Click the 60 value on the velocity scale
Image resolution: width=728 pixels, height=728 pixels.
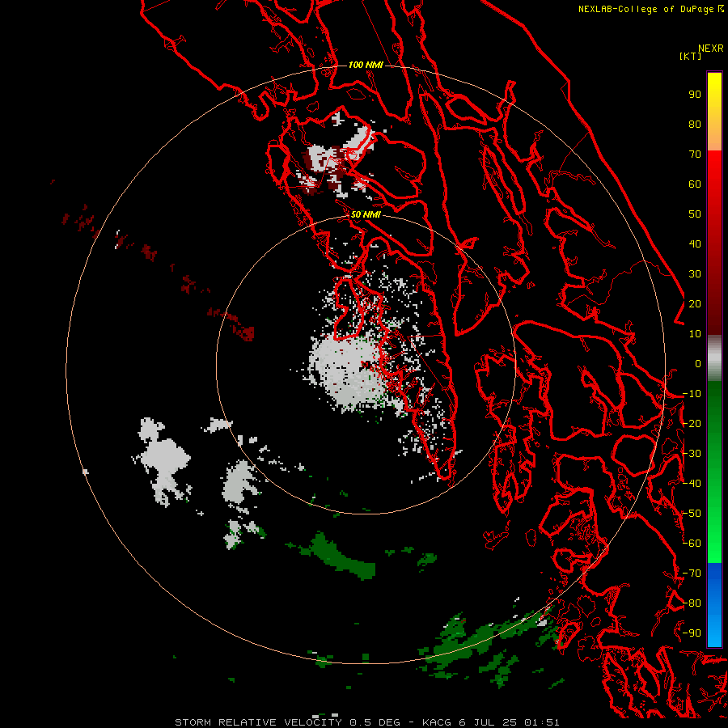(695, 184)
